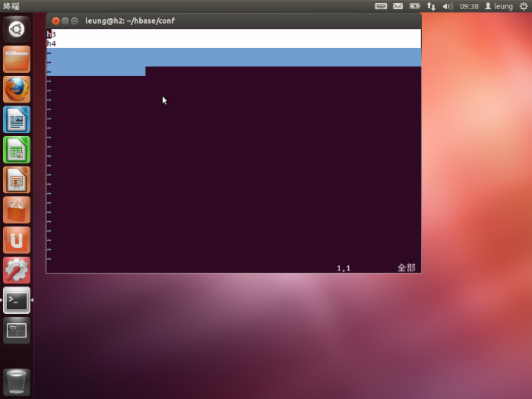Minimize the terminal window
This screenshot has width=532, height=399.
click(x=65, y=21)
